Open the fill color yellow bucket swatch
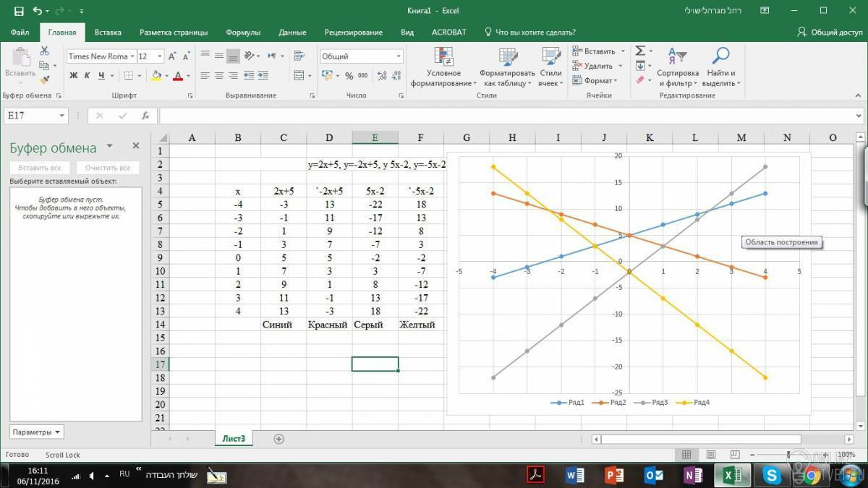Viewport: 868px width, 488px height. [x=157, y=76]
